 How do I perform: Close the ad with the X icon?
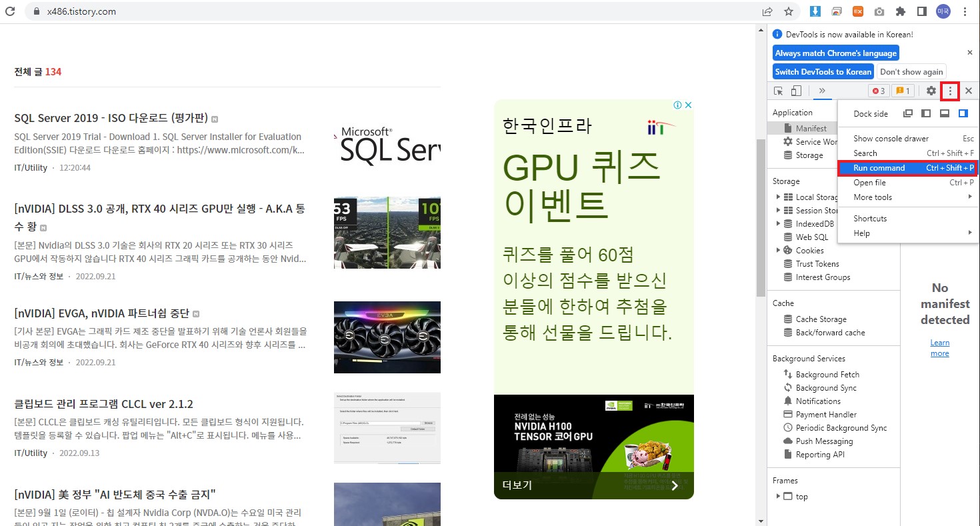point(689,105)
